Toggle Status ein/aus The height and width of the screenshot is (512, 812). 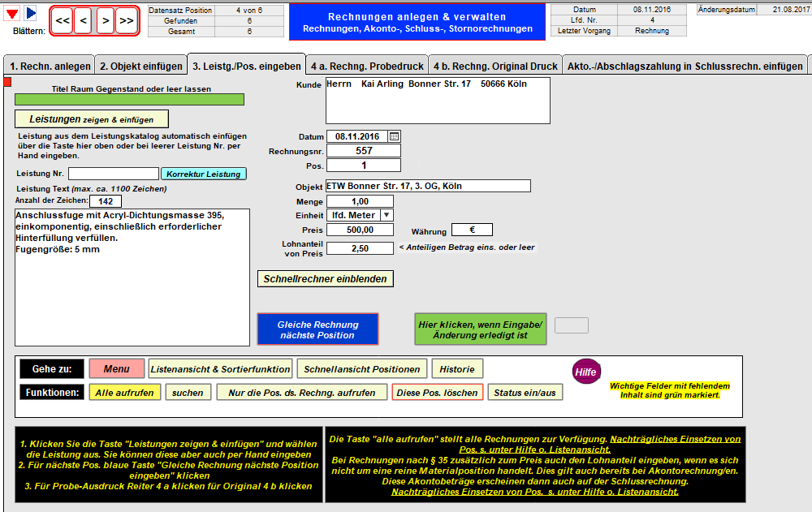coord(525,393)
